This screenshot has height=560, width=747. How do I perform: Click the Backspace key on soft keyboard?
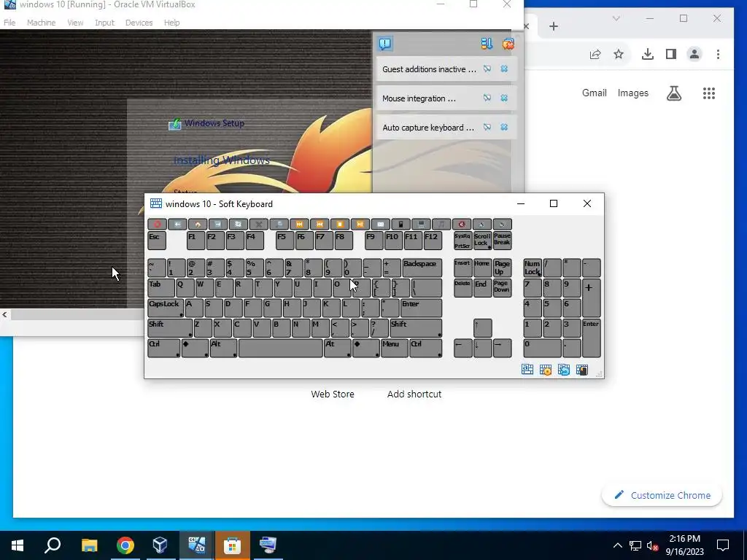click(x=422, y=268)
